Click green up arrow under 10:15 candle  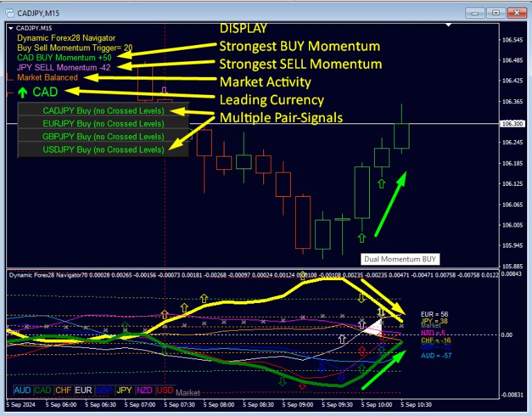(x=382, y=184)
